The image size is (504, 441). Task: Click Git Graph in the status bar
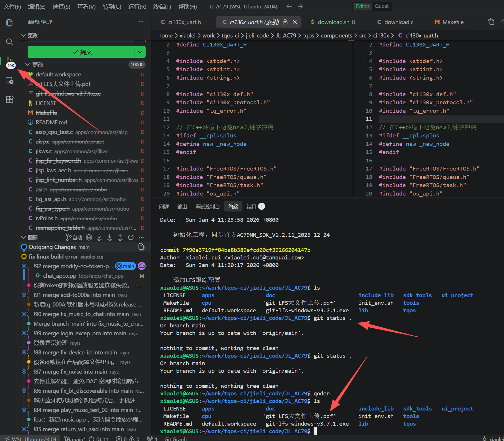[x=175, y=439]
